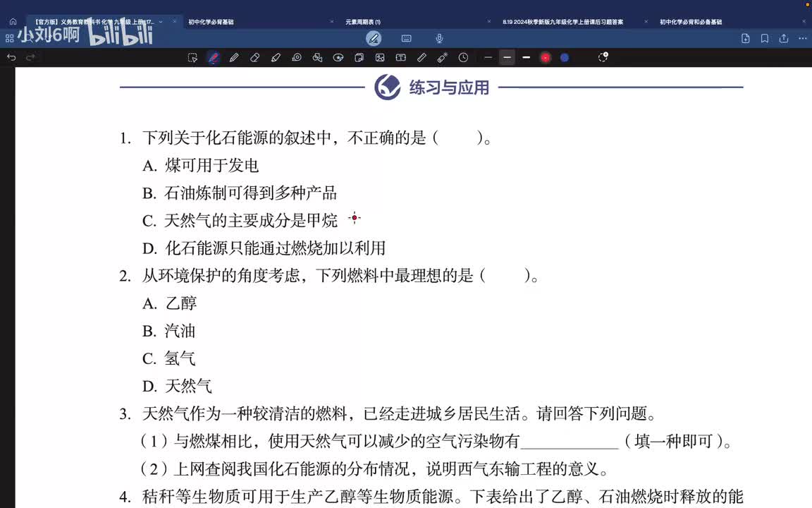Switch to the 初中化学必背和必备基础 tab
Viewport: 812px width, 508px height.
pyautogui.click(x=691, y=22)
